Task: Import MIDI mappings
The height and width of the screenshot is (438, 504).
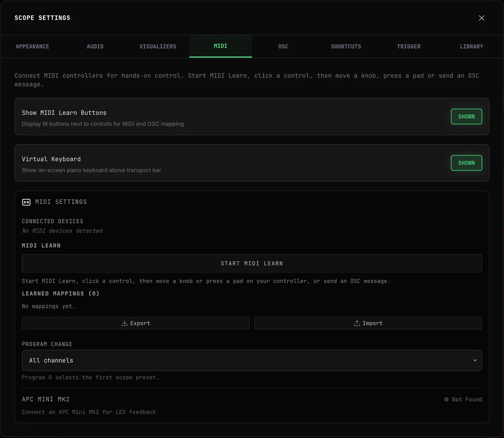Action: (368, 323)
